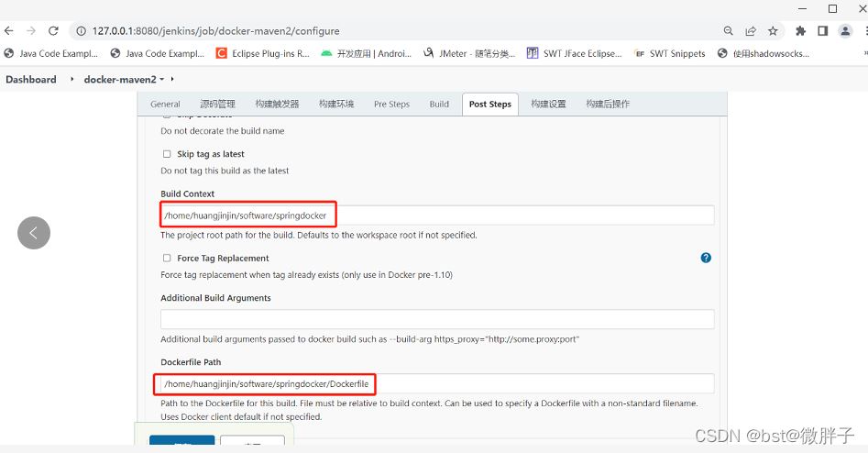Screen dimensions: 868x453
Task: Click the gray circular previous-image arrow
Action: pyautogui.click(x=34, y=233)
